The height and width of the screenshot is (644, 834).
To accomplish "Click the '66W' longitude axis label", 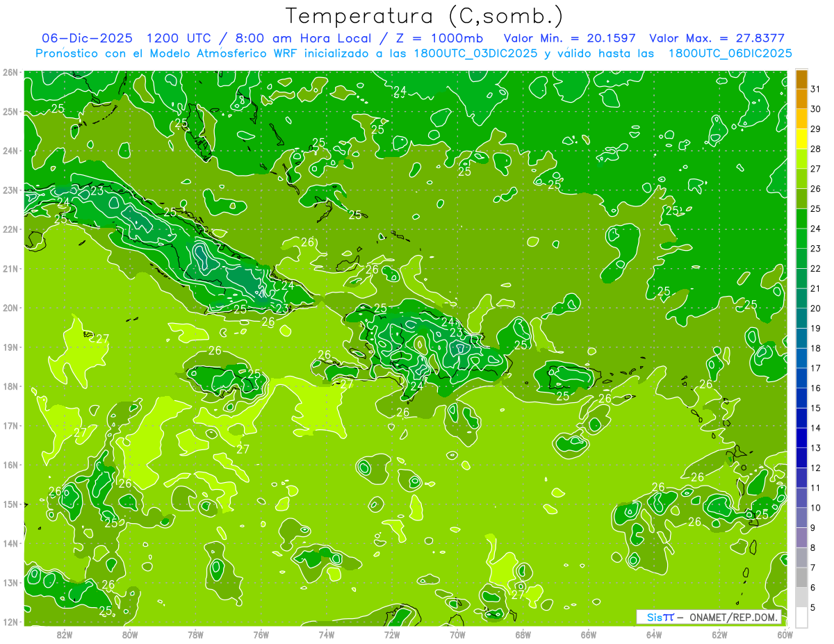I will click(x=589, y=634).
